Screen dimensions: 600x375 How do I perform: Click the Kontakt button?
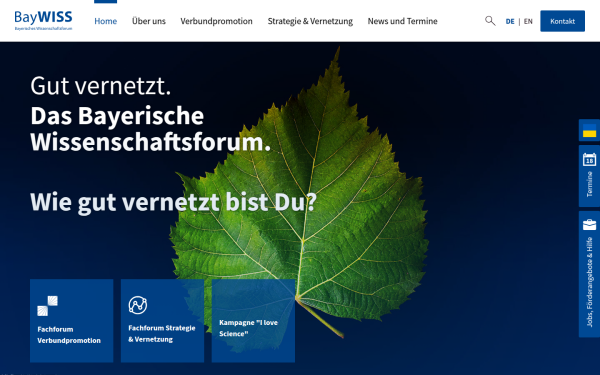[562, 21]
